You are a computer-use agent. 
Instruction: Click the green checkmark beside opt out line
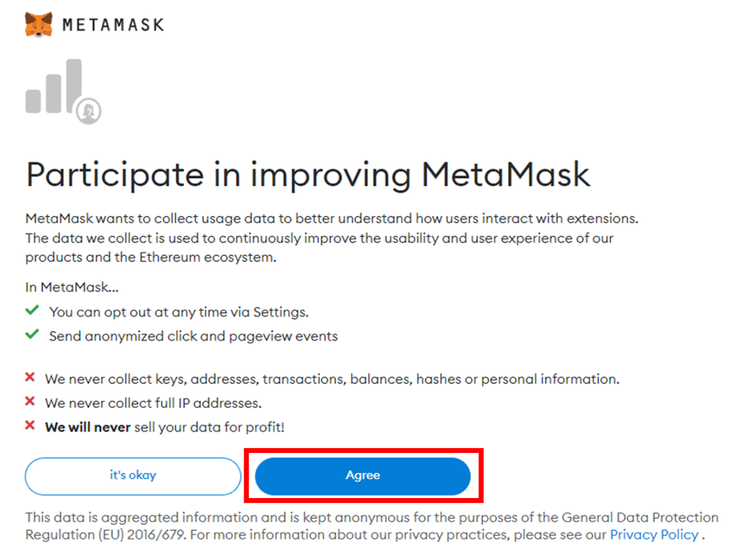tap(32, 312)
